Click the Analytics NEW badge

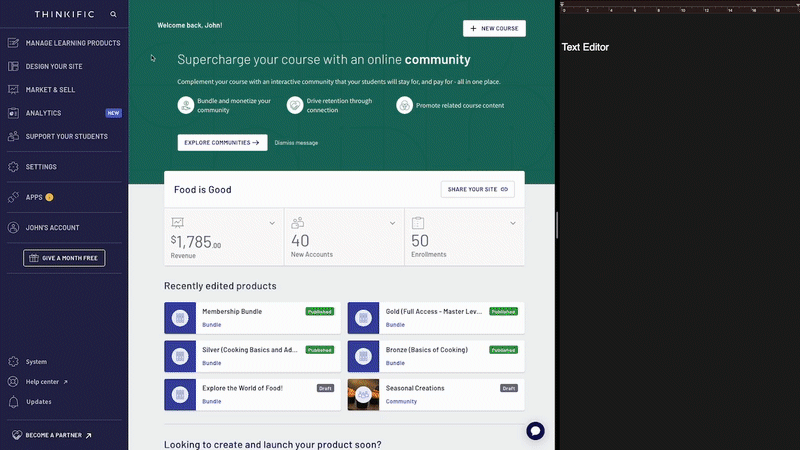click(113, 113)
